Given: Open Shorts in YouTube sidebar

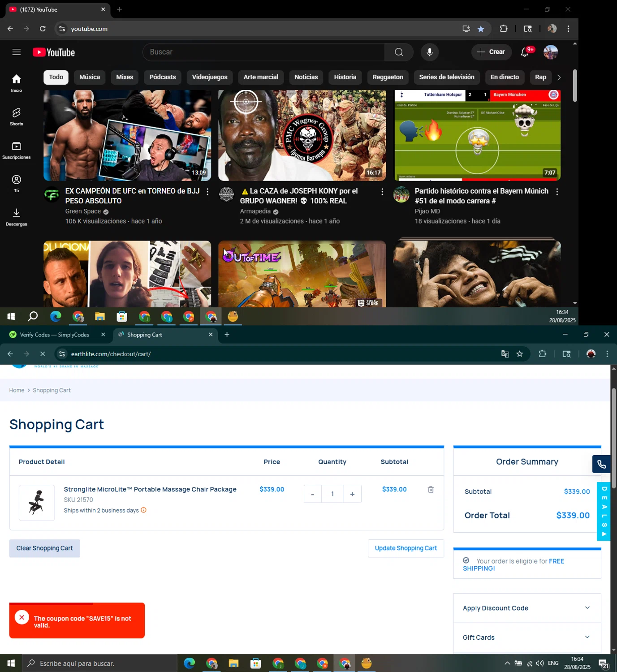Looking at the screenshot, I should click(x=17, y=116).
